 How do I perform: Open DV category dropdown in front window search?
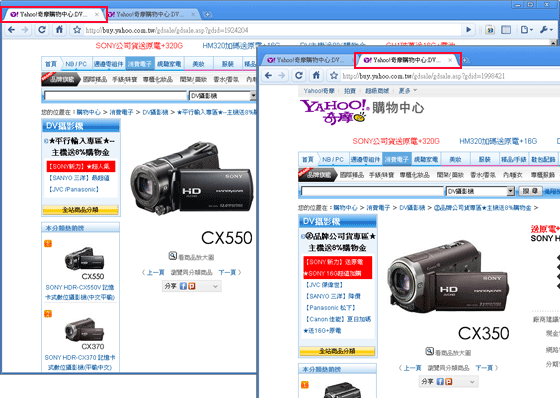pos(511,191)
